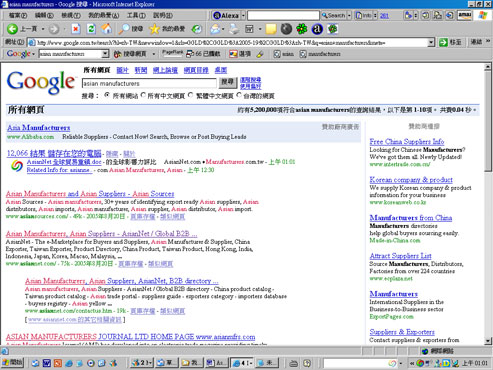Viewport: 493px width, 370px height.
Task: Click the Google Search button beside query box
Action: click(228, 82)
